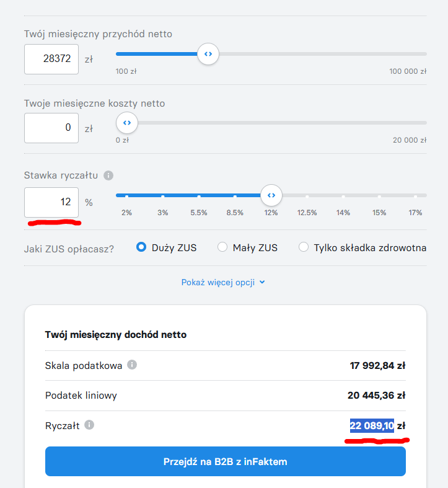The width and height of the screenshot is (448, 488).
Task: Select the 15% tick on rate slider
Action: (x=379, y=197)
